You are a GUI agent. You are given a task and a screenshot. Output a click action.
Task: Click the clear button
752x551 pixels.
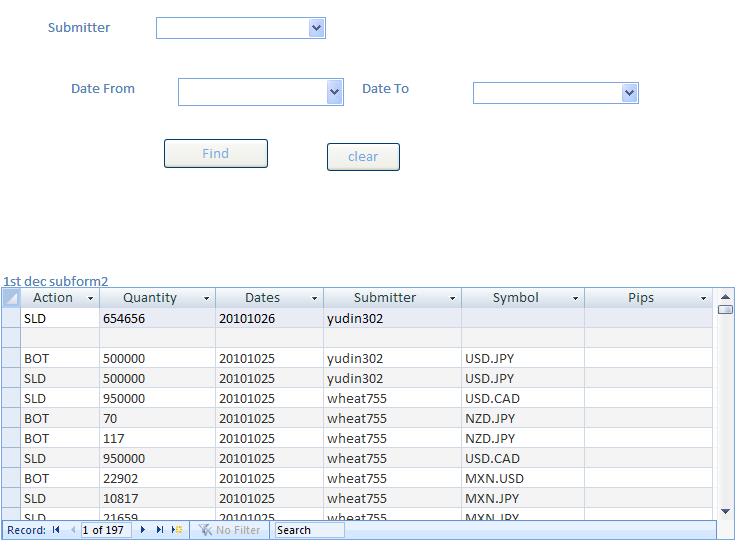coord(363,157)
